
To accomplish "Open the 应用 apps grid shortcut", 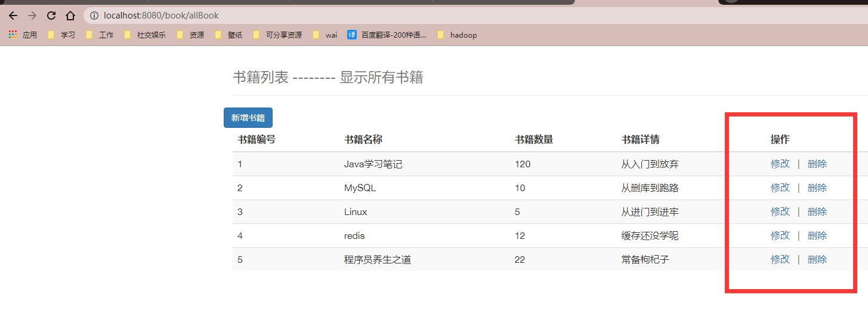I will 23,35.
